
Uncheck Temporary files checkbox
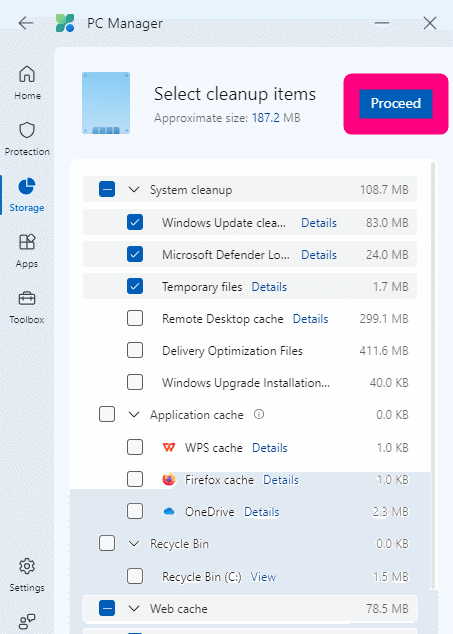[135, 286]
